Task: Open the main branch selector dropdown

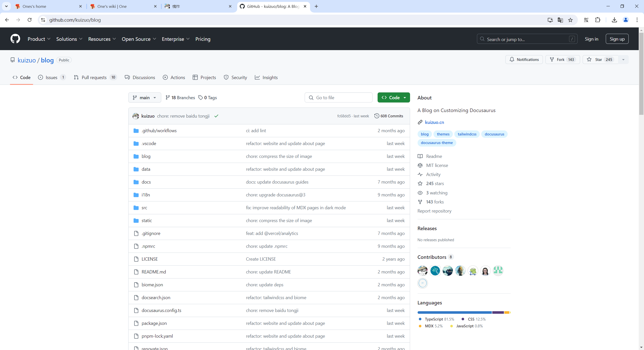Action: click(x=145, y=97)
